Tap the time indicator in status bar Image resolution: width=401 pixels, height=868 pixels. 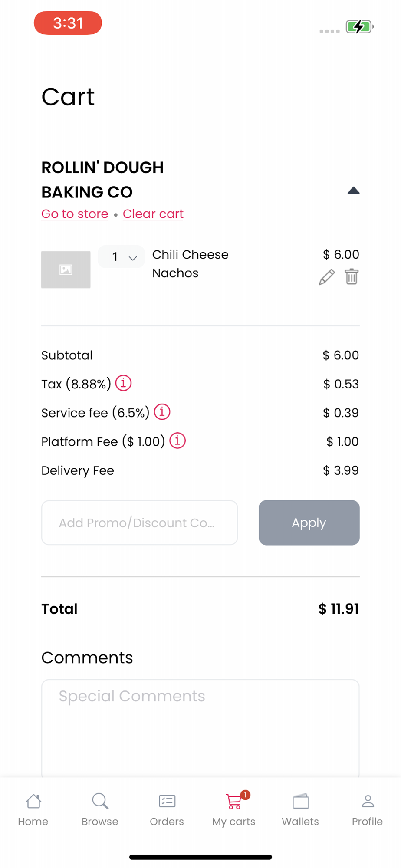pyautogui.click(x=68, y=23)
